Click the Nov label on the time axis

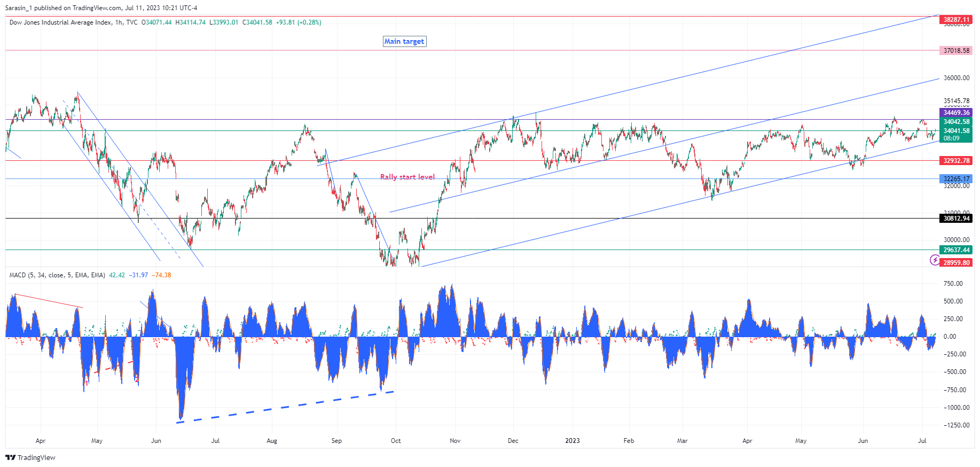(x=455, y=441)
